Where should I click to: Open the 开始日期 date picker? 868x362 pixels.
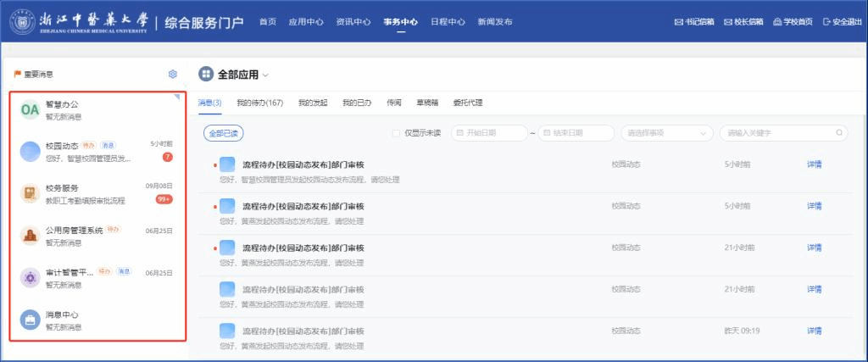pos(489,133)
